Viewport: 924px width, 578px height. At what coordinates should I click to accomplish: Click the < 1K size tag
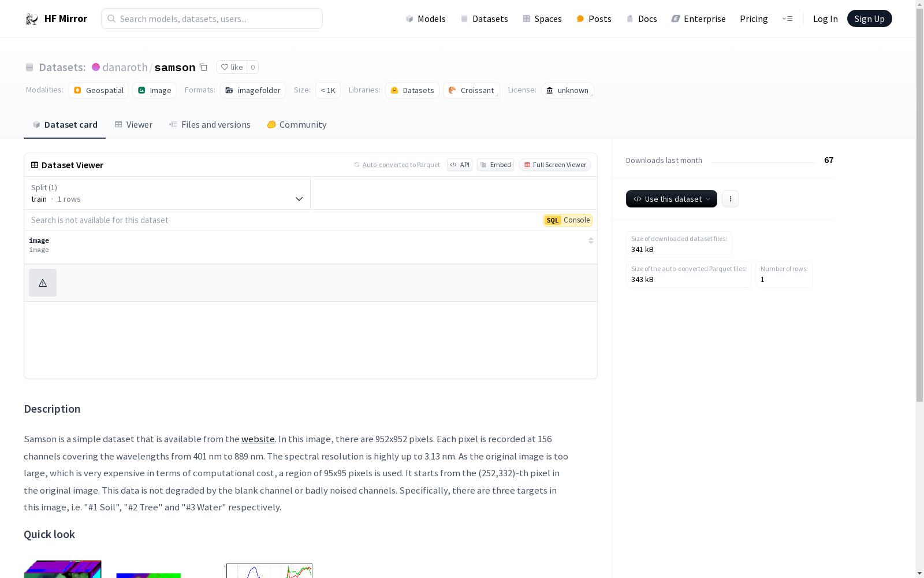(x=328, y=90)
